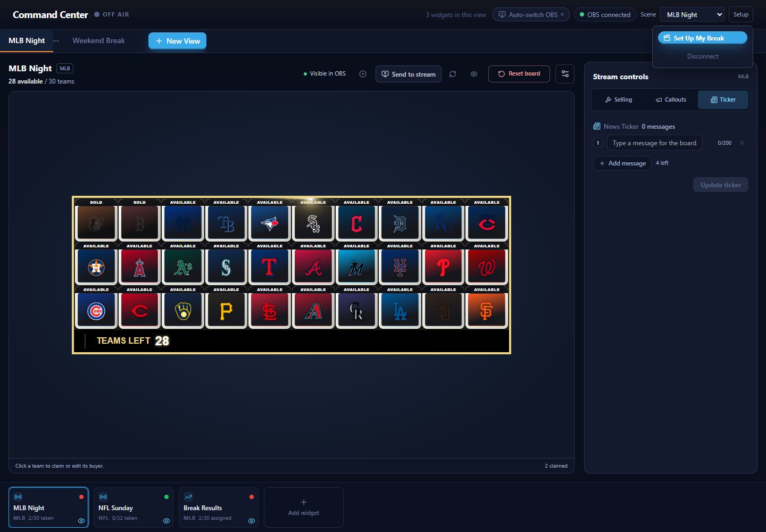The height and width of the screenshot is (532, 766).
Task: Select the Ticker stream controls tab
Action: click(723, 99)
